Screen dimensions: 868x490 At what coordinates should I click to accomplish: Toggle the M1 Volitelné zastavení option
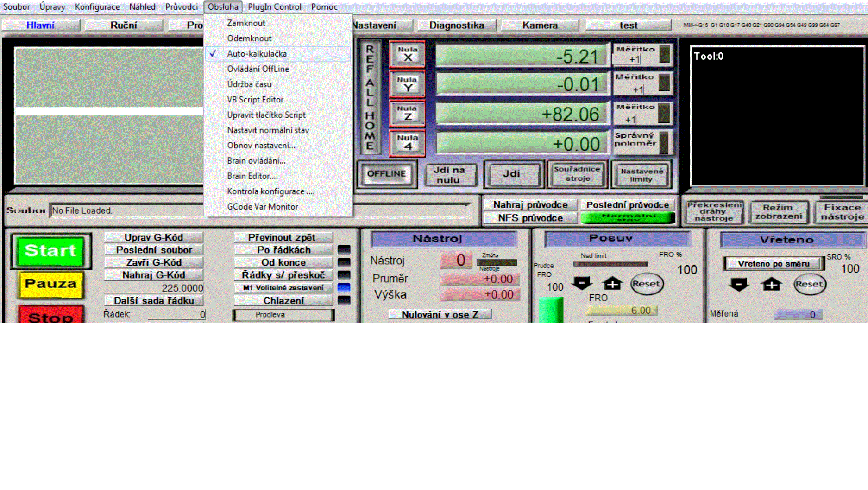point(283,288)
